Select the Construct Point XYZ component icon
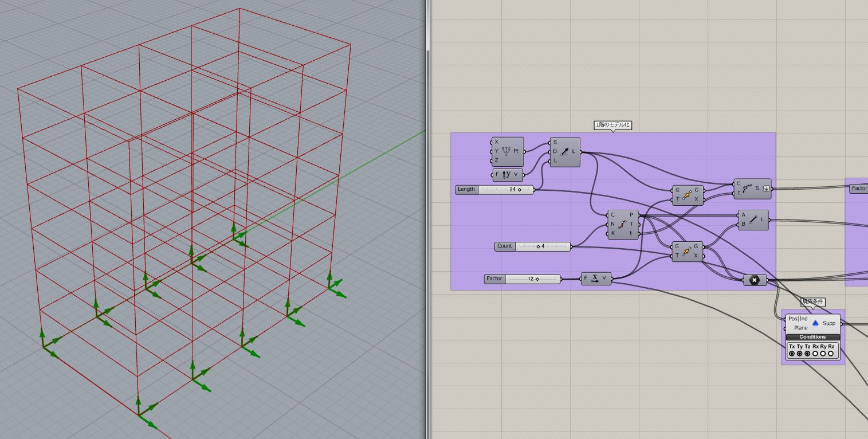This screenshot has width=868, height=439. pyautogui.click(x=506, y=151)
